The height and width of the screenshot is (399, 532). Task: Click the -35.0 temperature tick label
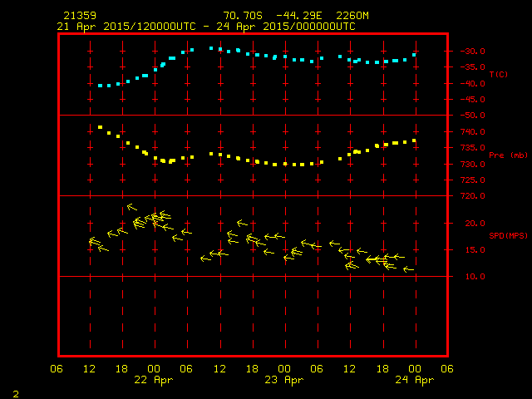(x=472, y=67)
